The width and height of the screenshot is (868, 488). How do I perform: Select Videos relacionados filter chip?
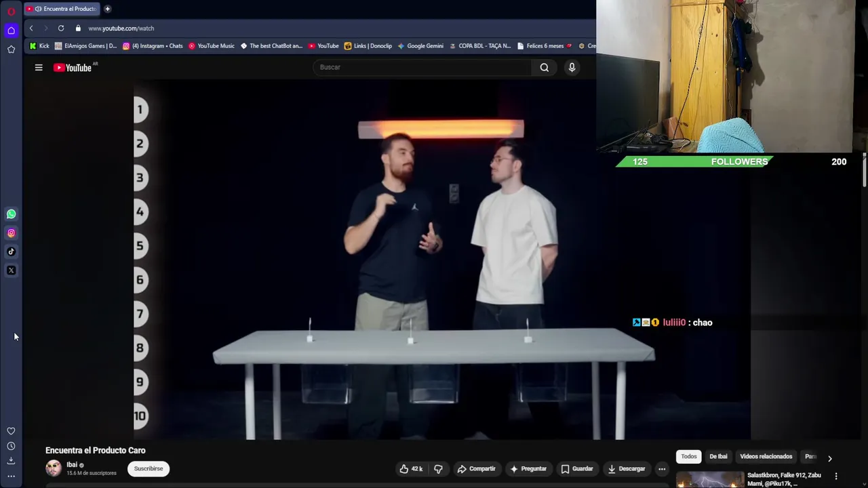click(x=766, y=457)
